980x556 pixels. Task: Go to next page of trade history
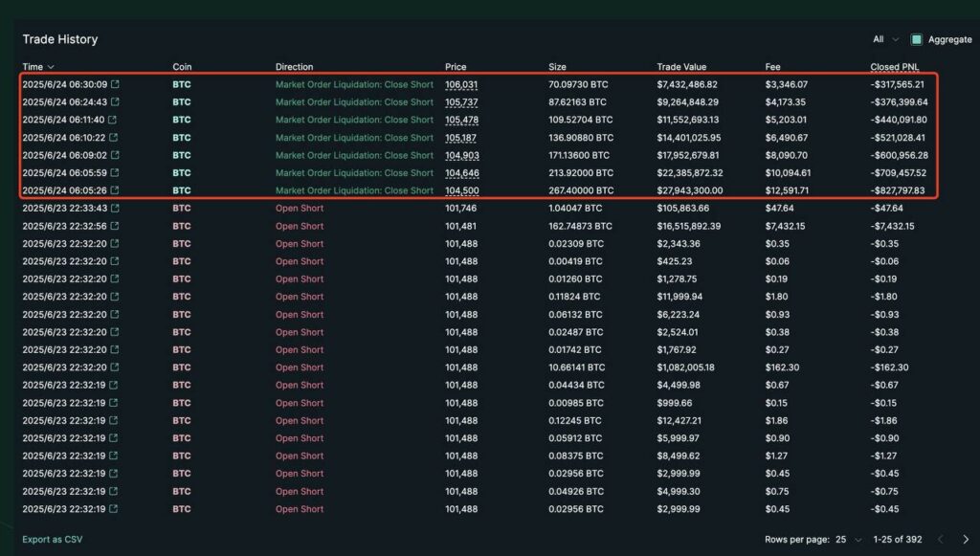tap(965, 540)
